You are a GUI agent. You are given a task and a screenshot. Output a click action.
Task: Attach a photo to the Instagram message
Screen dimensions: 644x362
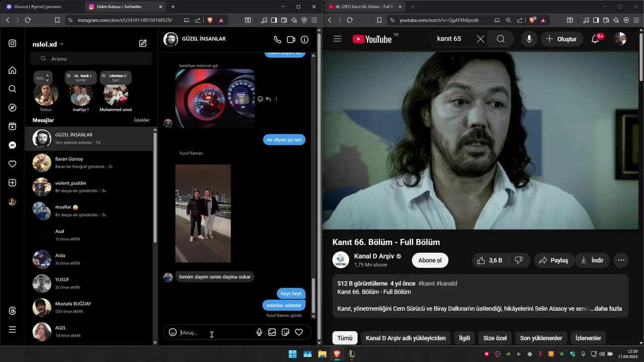click(x=272, y=332)
